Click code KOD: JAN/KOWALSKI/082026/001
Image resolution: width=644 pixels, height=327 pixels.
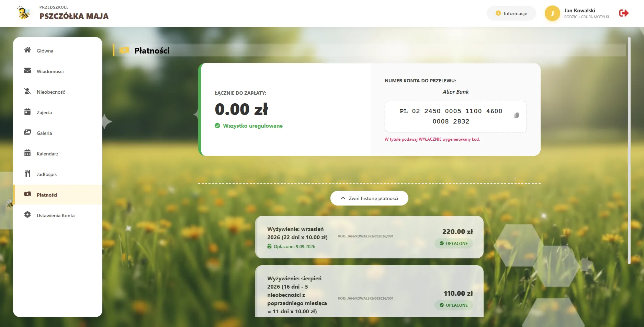(x=366, y=299)
